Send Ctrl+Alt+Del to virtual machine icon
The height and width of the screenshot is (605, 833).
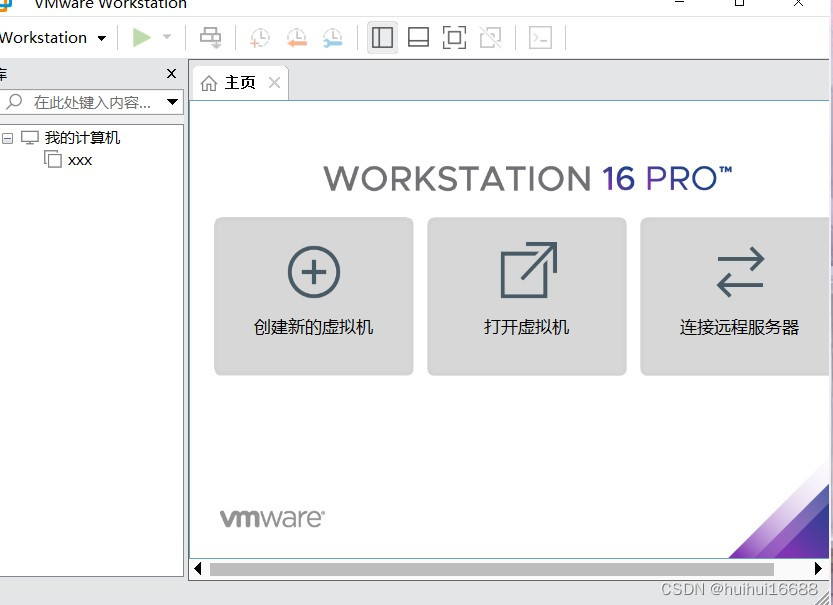point(210,38)
